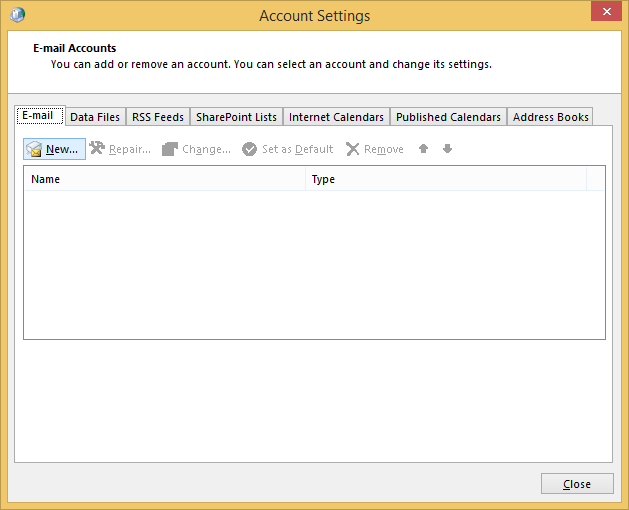Move account down with down arrow
The height and width of the screenshot is (510, 629).
pos(447,149)
